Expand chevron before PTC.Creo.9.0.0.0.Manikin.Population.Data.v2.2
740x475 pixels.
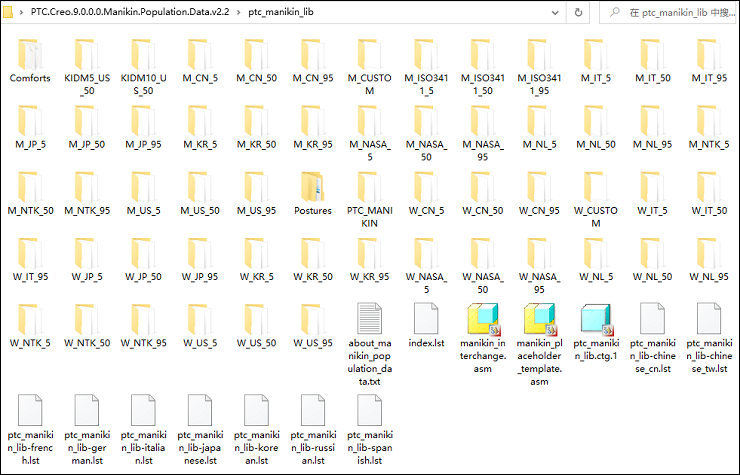tap(21, 12)
